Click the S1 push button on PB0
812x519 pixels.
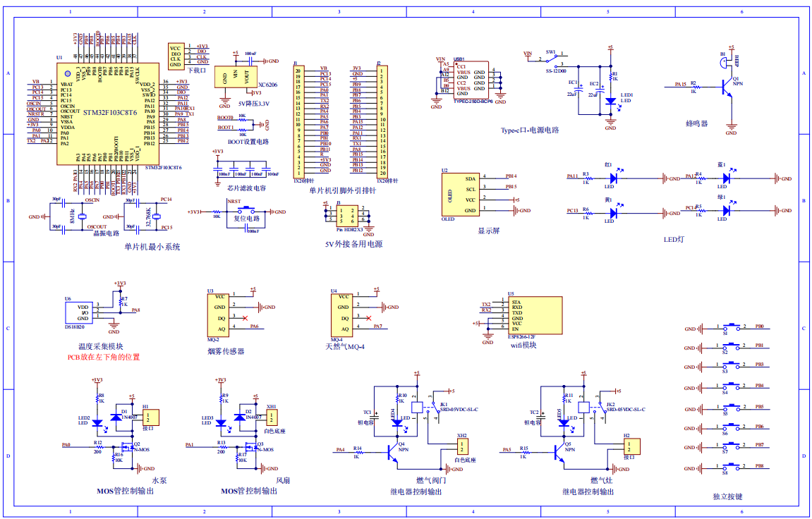tap(732, 327)
